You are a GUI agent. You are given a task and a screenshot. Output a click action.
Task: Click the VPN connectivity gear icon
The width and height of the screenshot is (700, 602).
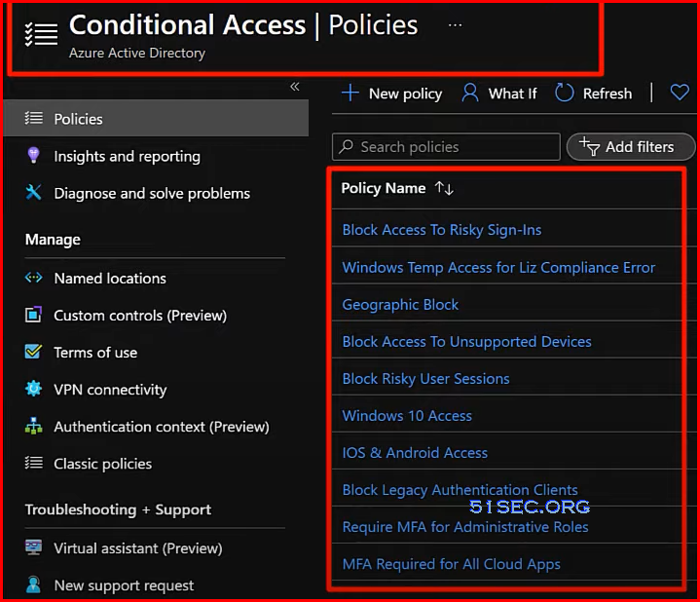click(x=33, y=389)
